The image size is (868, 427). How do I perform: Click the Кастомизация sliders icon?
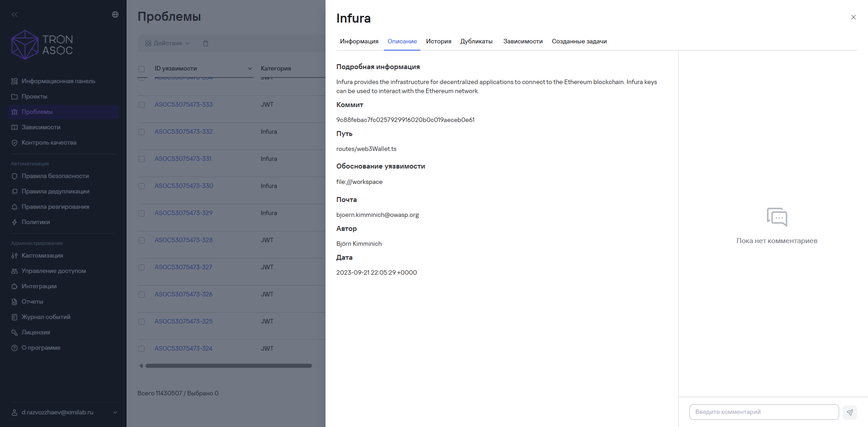point(14,256)
